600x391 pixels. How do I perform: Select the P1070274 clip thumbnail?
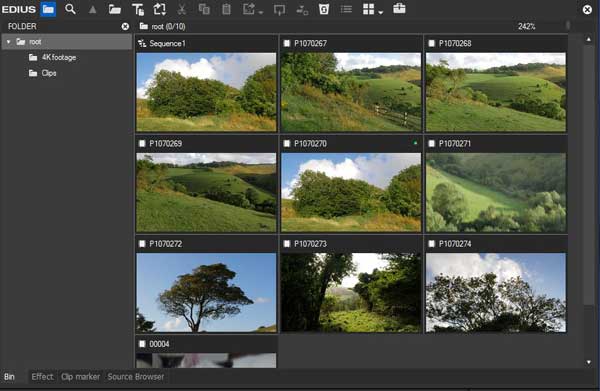(x=496, y=293)
